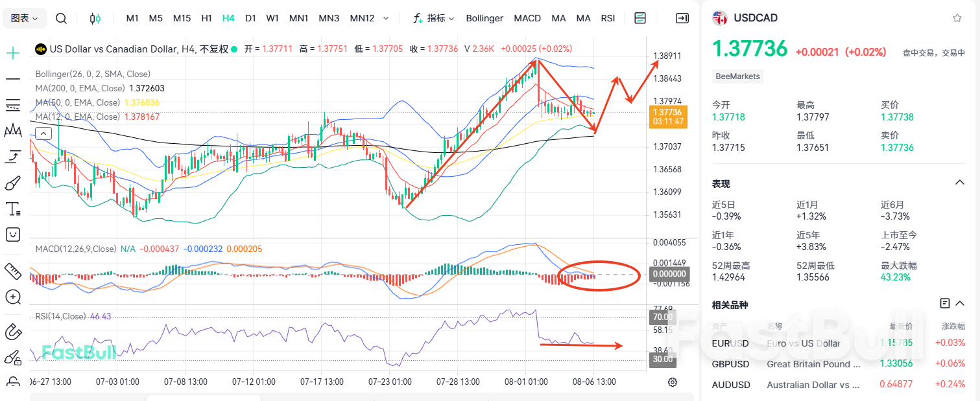Open chart settings with the gear icon
This screenshot has height=401, width=980.
point(673,383)
